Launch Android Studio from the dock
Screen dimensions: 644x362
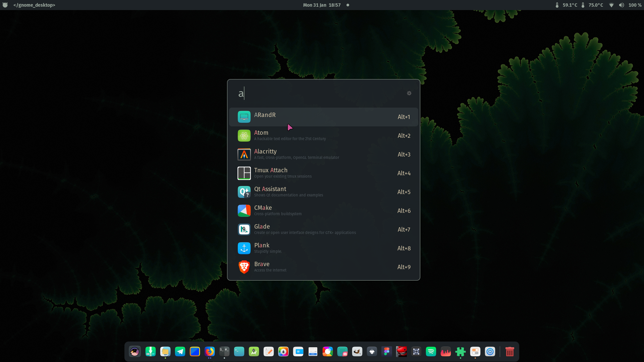pyautogui.click(x=254, y=352)
